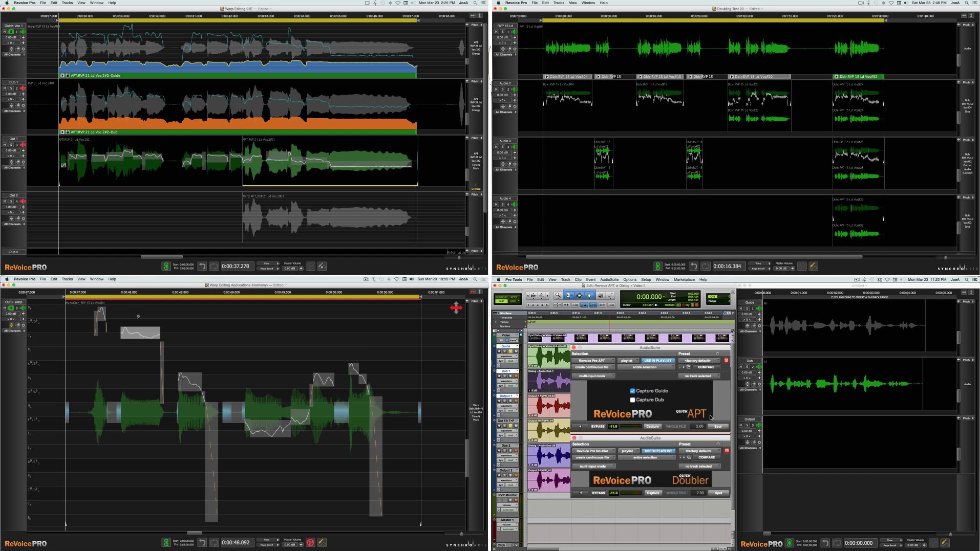This screenshot has width=980, height=551.
Task: Select the Pro Tools Grabber hand tool
Action: pos(589,295)
